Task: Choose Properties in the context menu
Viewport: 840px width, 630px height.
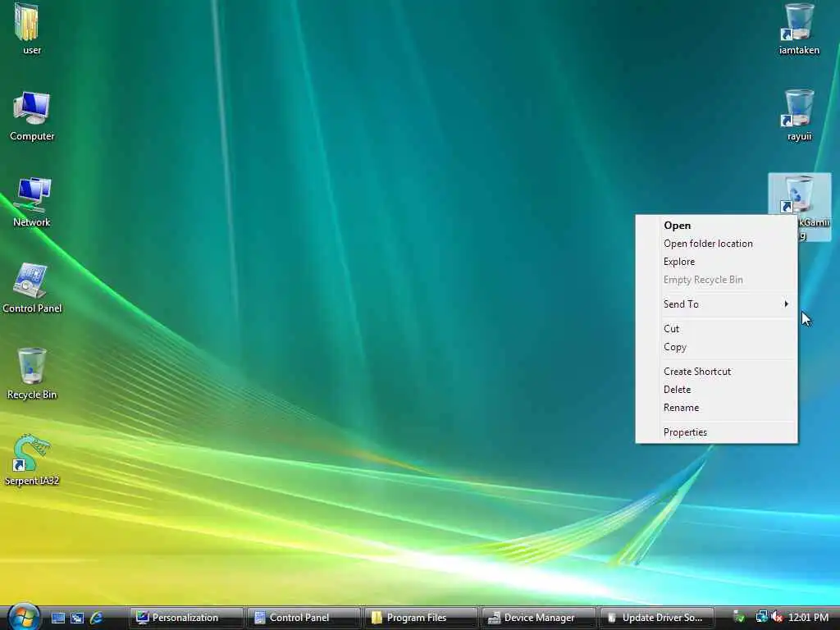Action: click(716, 432)
